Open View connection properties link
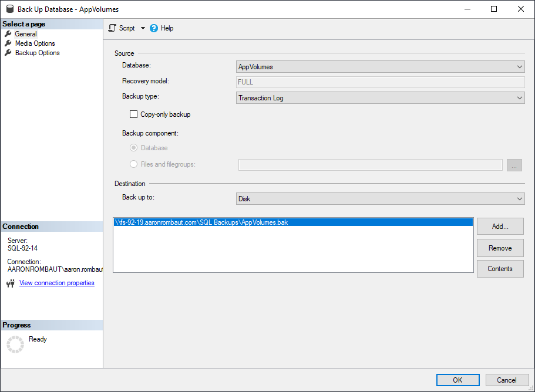Image resolution: width=535 pixels, height=392 pixels. click(56, 283)
